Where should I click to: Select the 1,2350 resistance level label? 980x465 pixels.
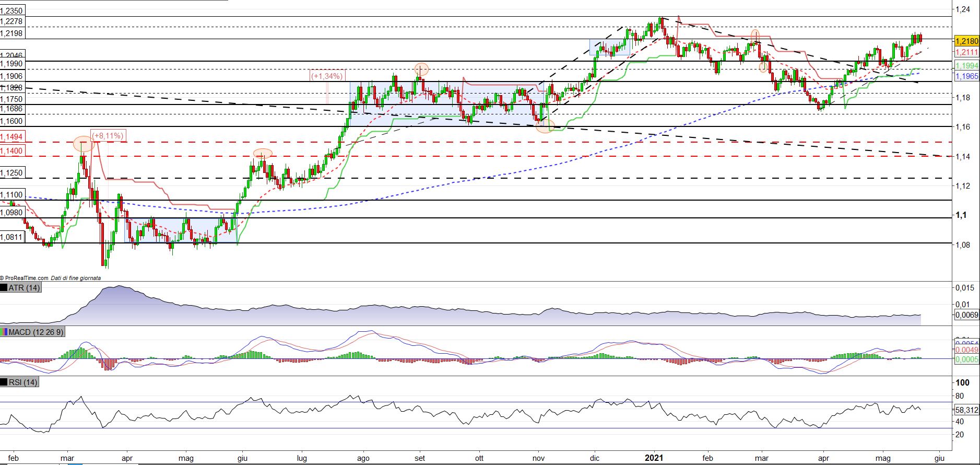pyautogui.click(x=11, y=10)
